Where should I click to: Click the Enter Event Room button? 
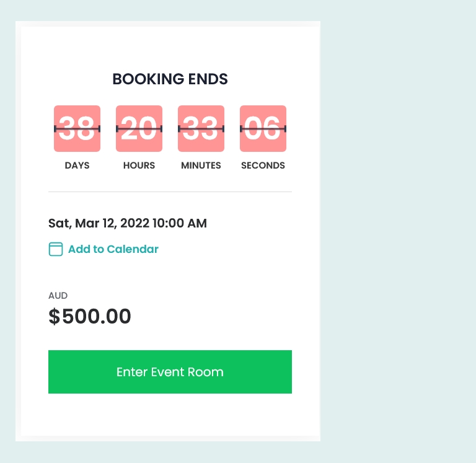click(x=170, y=372)
